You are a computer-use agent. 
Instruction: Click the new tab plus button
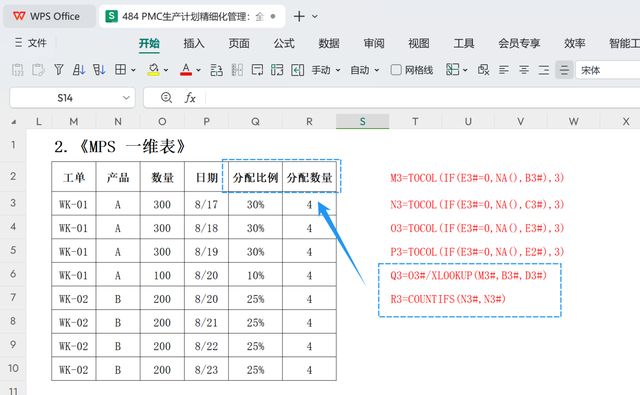[299, 16]
